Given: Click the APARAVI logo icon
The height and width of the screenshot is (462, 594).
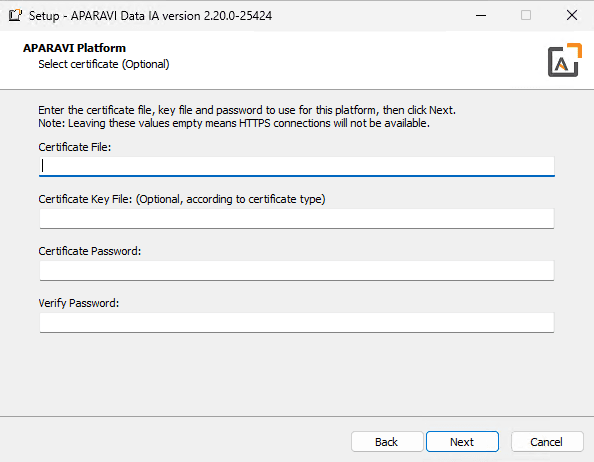Looking at the screenshot, I should 564,60.
